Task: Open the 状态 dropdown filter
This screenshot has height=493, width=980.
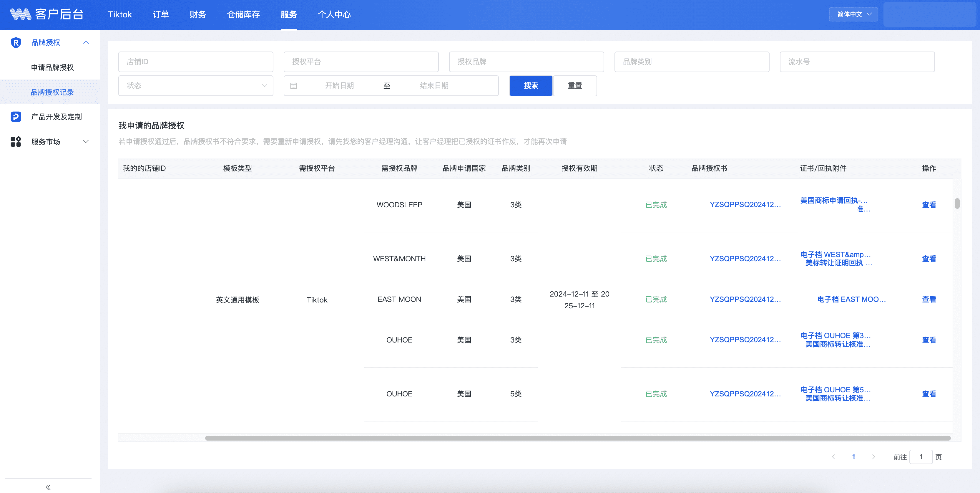Action: tap(195, 86)
